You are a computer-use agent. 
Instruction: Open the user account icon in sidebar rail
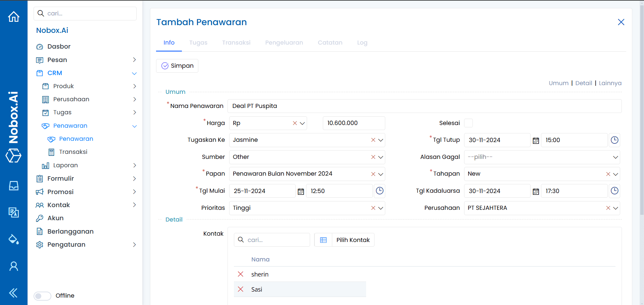[x=13, y=266]
